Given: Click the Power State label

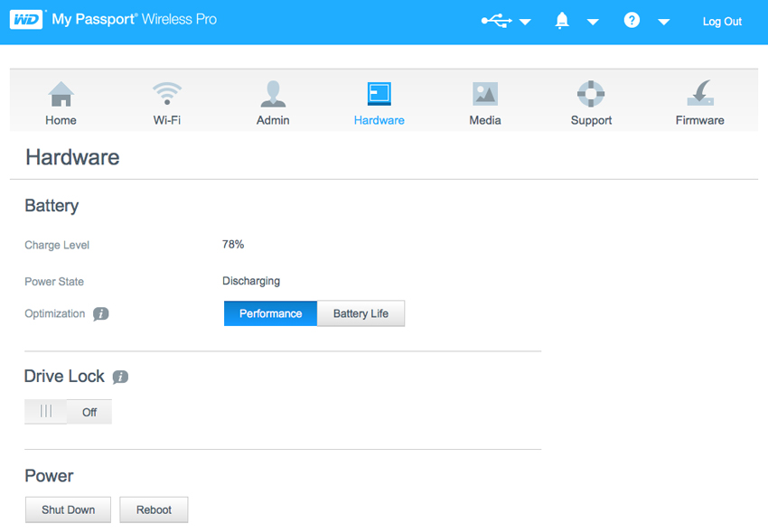Looking at the screenshot, I should pos(54,282).
